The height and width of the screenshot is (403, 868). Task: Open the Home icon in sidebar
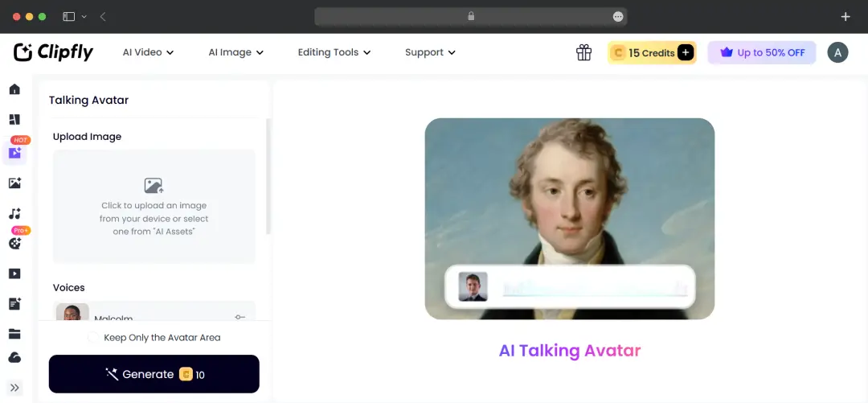(x=14, y=89)
